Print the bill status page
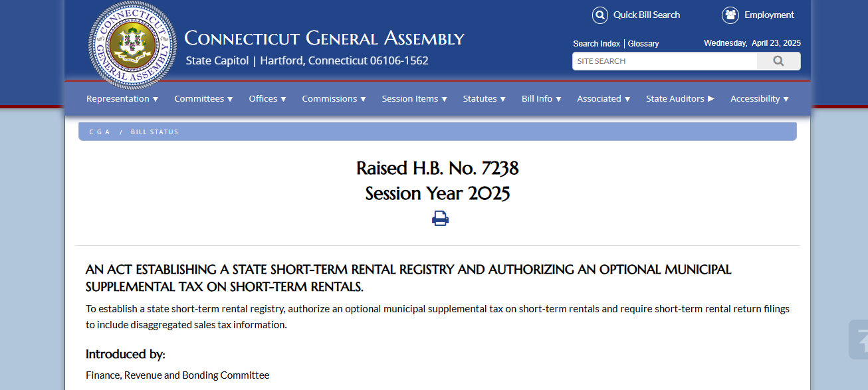Image resolution: width=868 pixels, height=390 pixels. pyautogui.click(x=440, y=218)
